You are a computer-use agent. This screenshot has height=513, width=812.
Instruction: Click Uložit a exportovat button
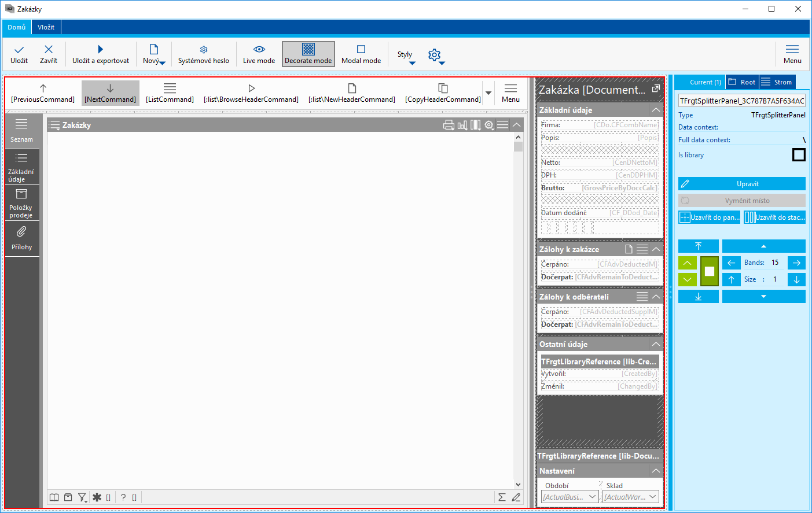(x=101, y=54)
